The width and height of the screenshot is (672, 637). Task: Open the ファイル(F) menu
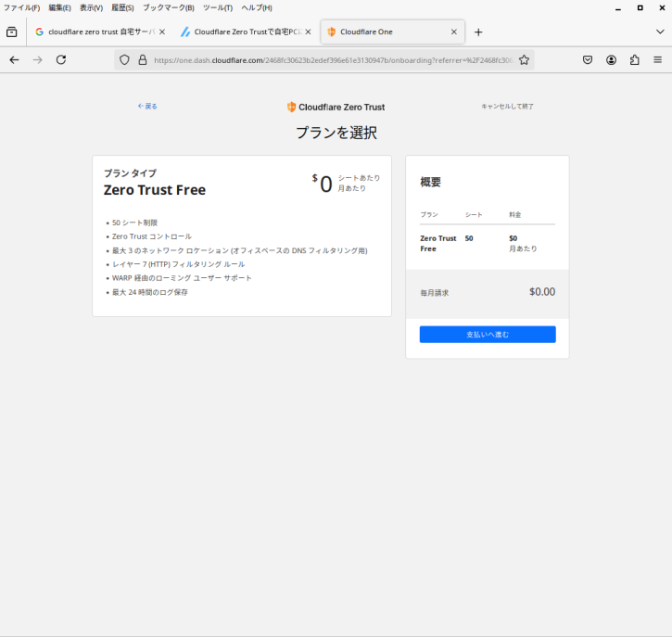point(21,7)
